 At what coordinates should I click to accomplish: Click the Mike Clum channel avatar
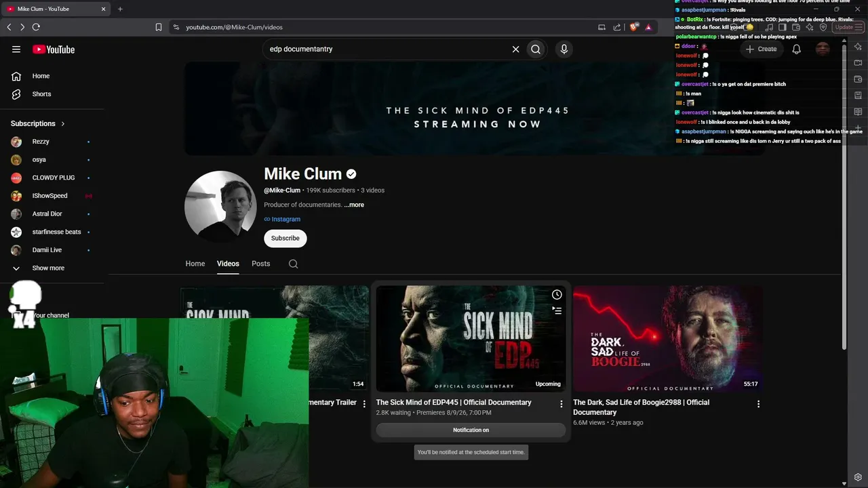click(x=220, y=207)
